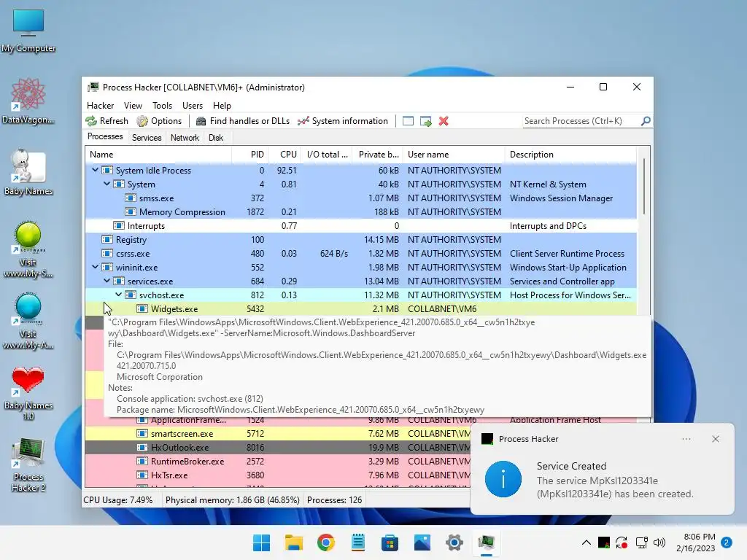The image size is (747, 560).
Task: Click the Find window and thread icon
Action: point(426,121)
